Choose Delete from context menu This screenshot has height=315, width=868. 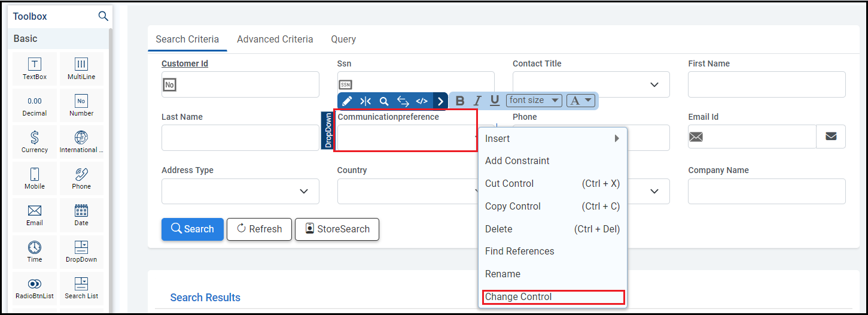[553, 229]
